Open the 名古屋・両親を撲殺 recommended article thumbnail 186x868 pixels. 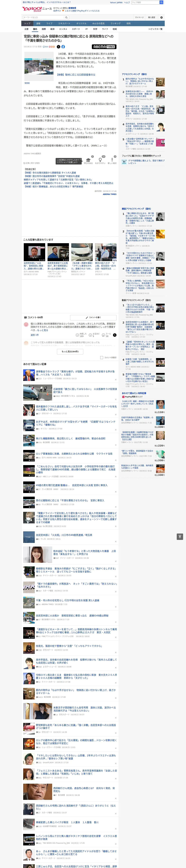click(82, 252)
